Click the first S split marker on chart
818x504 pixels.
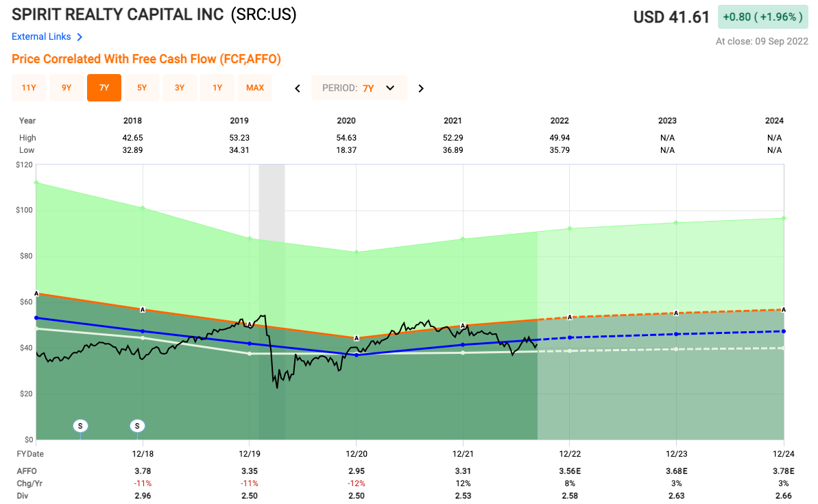[x=80, y=426]
